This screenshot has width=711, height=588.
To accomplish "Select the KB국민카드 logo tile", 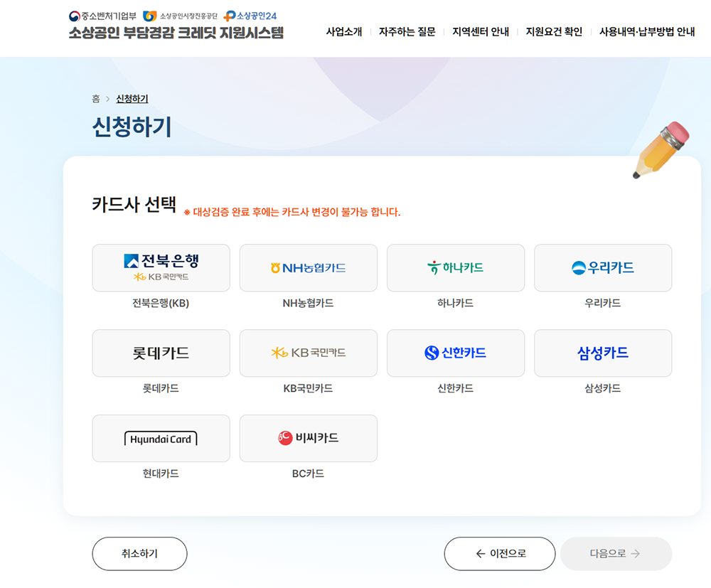I will point(308,353).
